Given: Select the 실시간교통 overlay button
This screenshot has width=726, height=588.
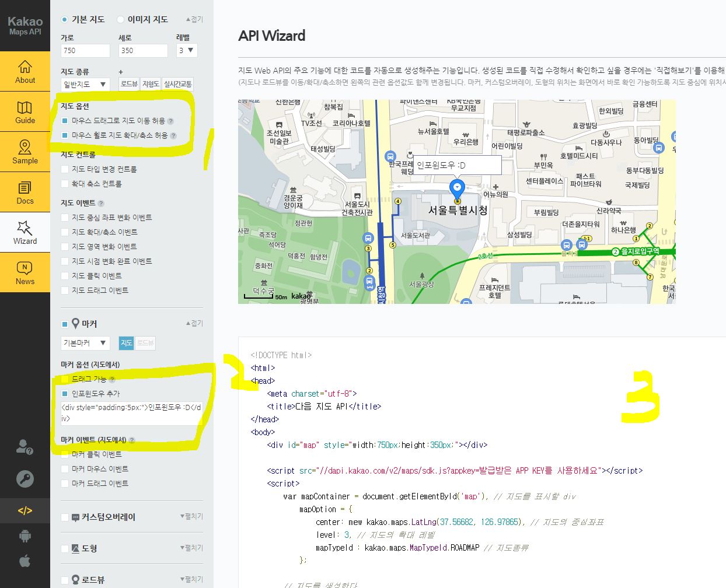Looking at the screenshot, I should 178,84.
